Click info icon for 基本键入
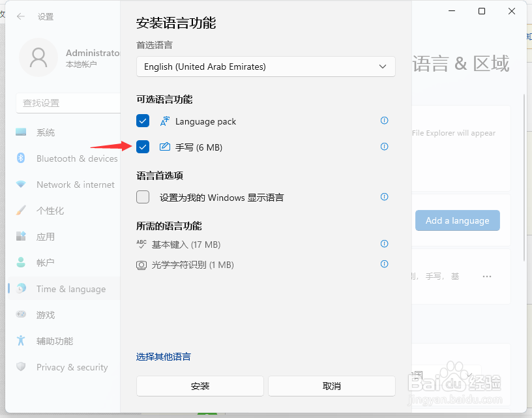This screenshot has height=418, width=532. tap(384, 244)
